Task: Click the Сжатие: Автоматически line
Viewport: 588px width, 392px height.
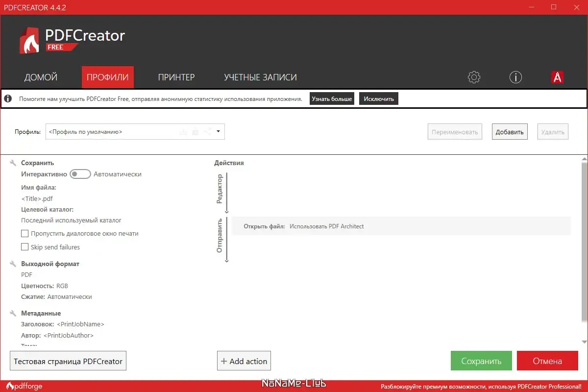Action: point(56,296)
